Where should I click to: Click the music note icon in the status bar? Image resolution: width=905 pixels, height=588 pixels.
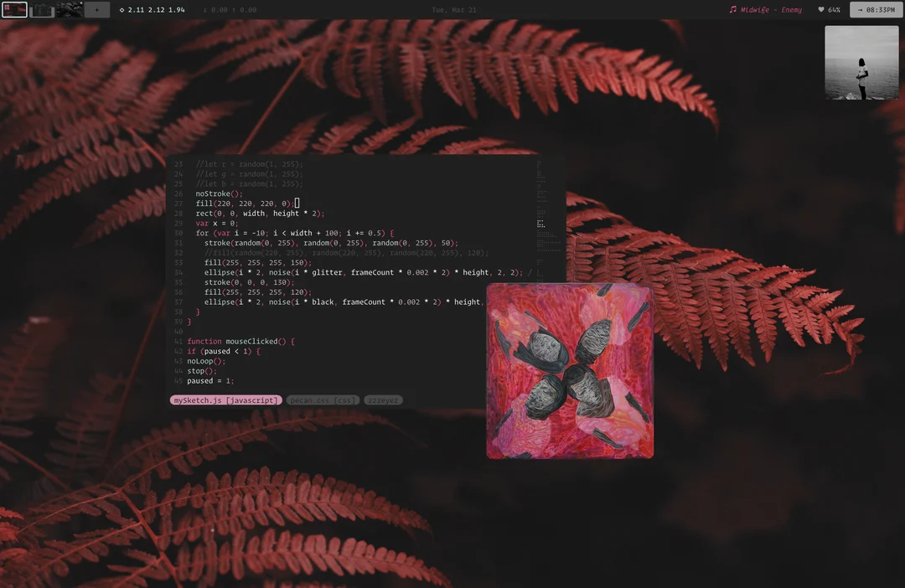click(x=733, y=9)
